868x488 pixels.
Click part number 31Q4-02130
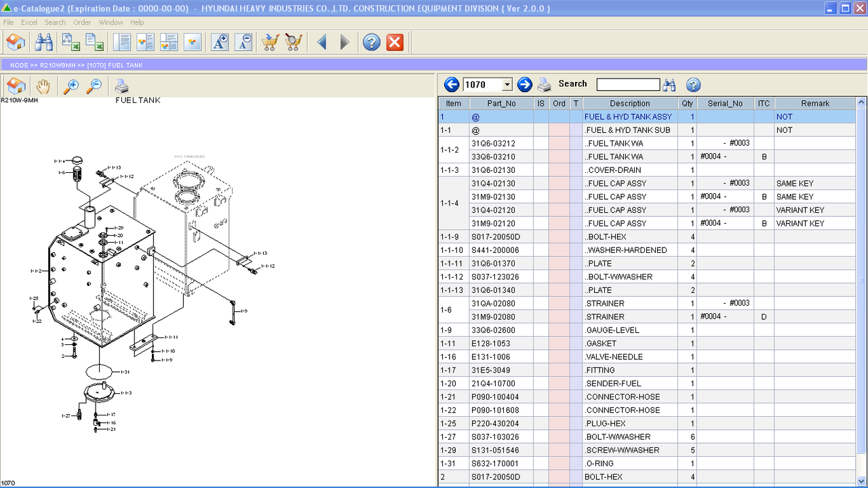(x=493, y=184)
